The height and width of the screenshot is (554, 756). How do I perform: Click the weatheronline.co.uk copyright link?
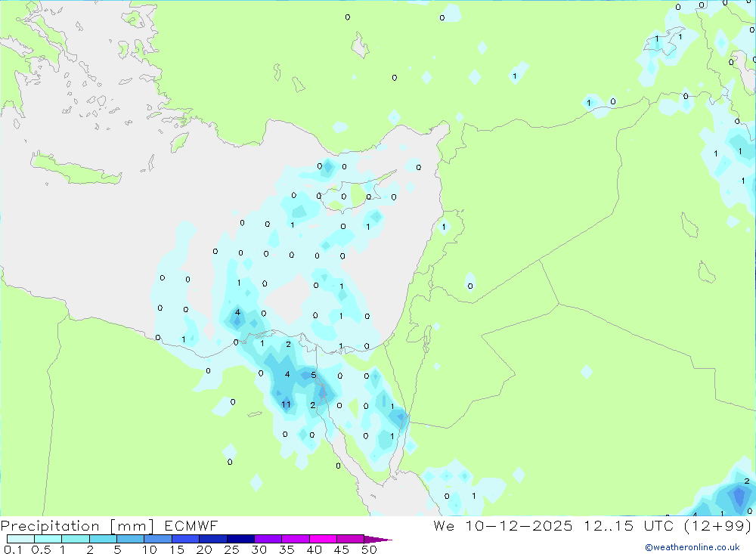(692, 547)
